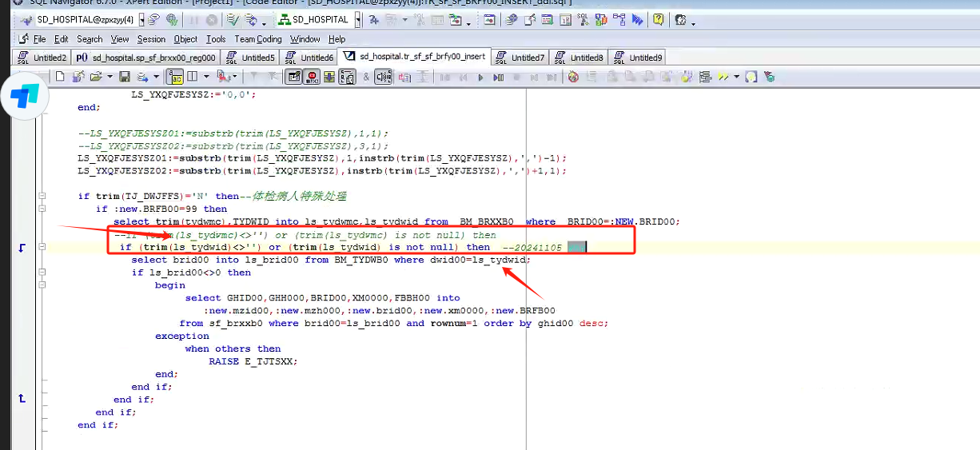Switch to the Untitled6 tab
Image resolution: width=980 pixels, height=450 pixels.
tap(309, 58)
